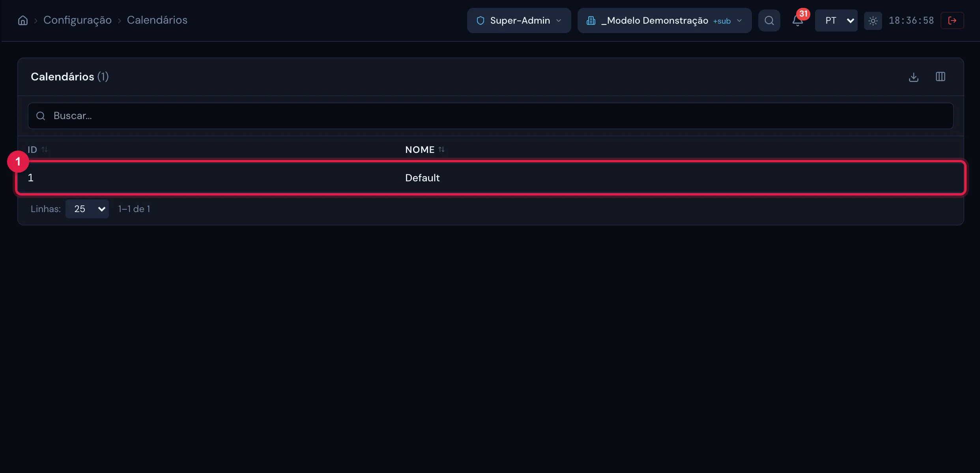
Task: Go to home via breadcrumb house icon
Action: coord(23,20)
